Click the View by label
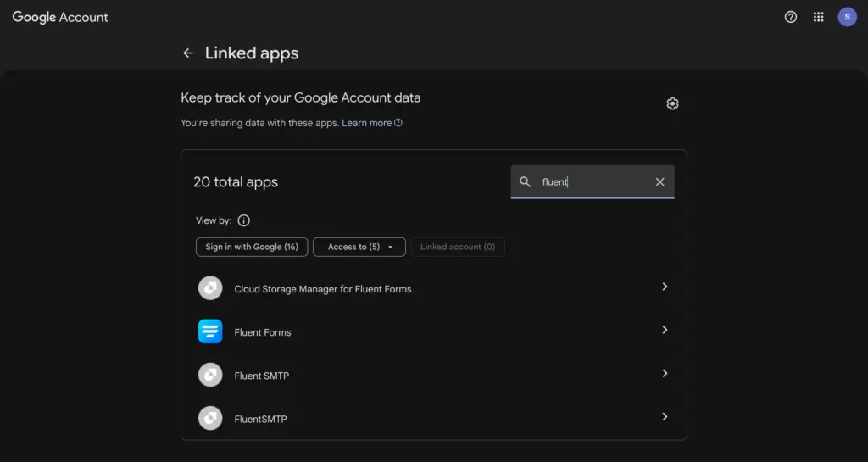This screenshot has width=868, height=462. click(214, 220)
